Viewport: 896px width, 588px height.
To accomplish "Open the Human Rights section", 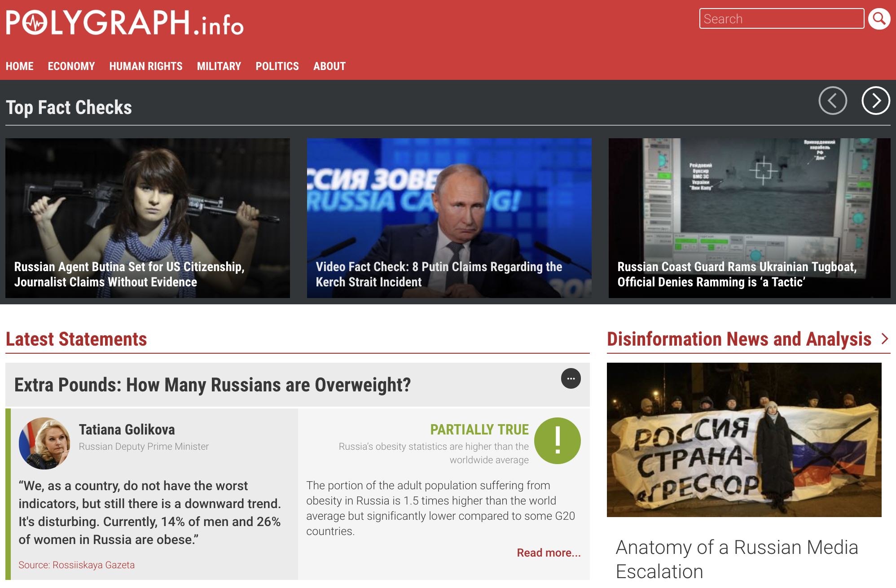I will click(146, 66).
